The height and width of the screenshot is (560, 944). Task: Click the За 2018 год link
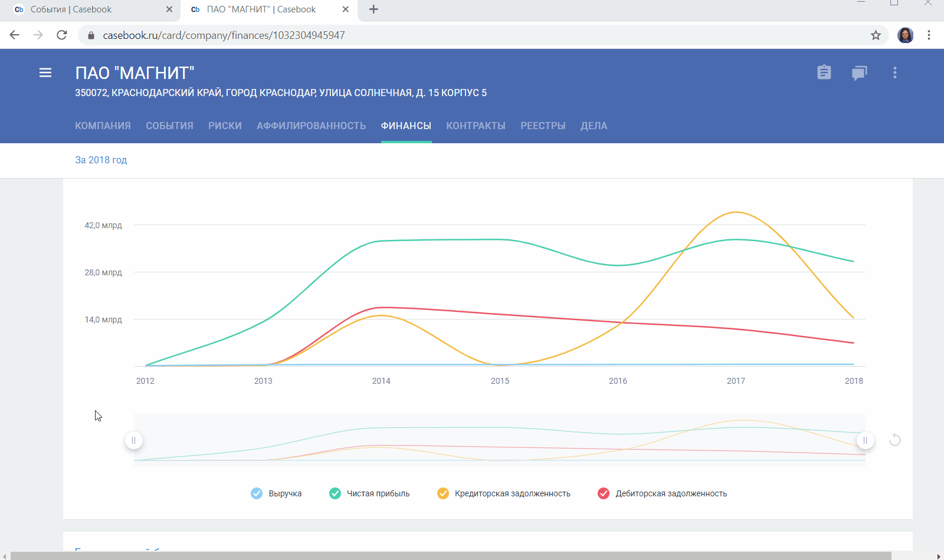pos(101,160)
